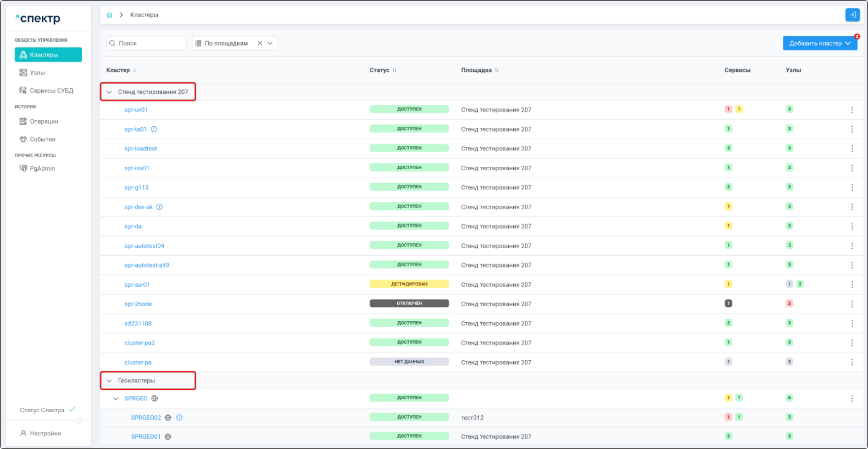Open the По площадкам grouping dropdown
The image size is (868, 449).
coord(270,43)
